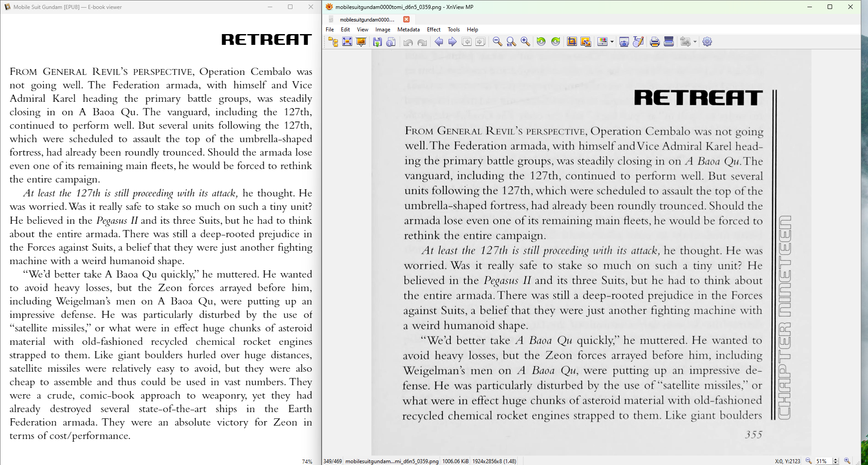Screen dimensions: 868x465
Task: Open the Image menu in XnView
Action: point(383,30)
